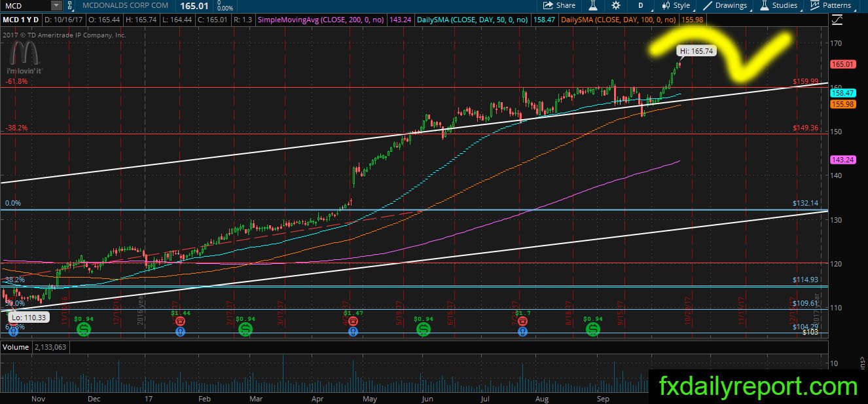868x404 pixels.
Task: Click the red earnings phone icon labeled $1.47
Action: coord(353,321)
